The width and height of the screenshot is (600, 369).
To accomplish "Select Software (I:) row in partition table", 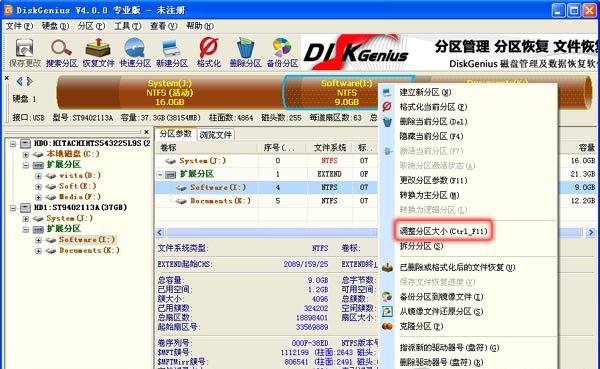I will coord(266,187).
